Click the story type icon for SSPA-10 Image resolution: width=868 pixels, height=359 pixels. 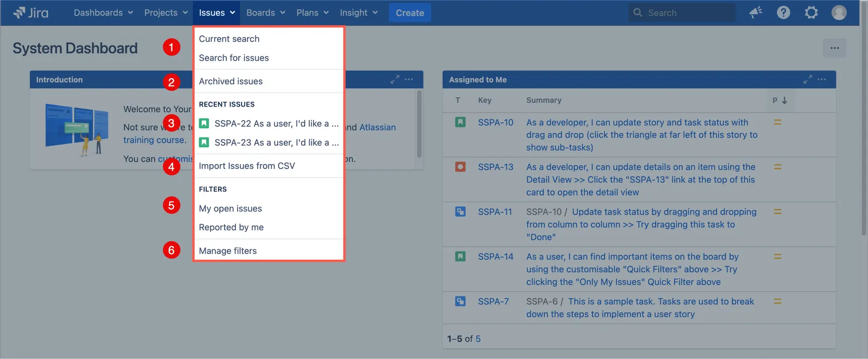[460, 122]
